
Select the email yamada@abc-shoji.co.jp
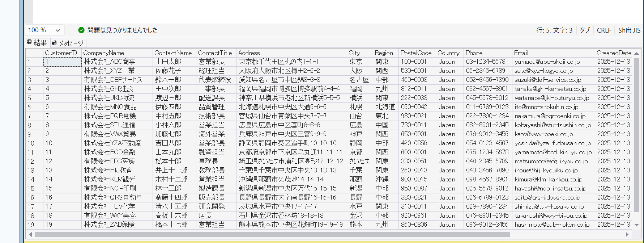coord(554,62)
